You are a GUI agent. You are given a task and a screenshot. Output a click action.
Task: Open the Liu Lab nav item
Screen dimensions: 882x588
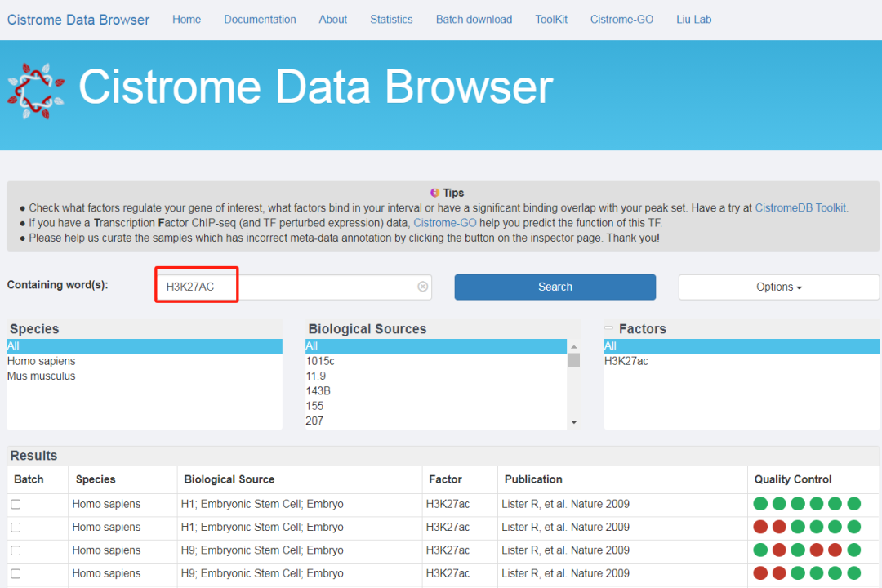point(693,19)
